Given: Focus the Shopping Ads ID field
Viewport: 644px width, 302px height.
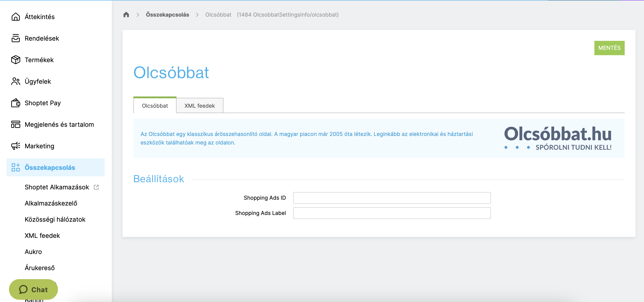Looking at the screenshot, I should (392, 198).
